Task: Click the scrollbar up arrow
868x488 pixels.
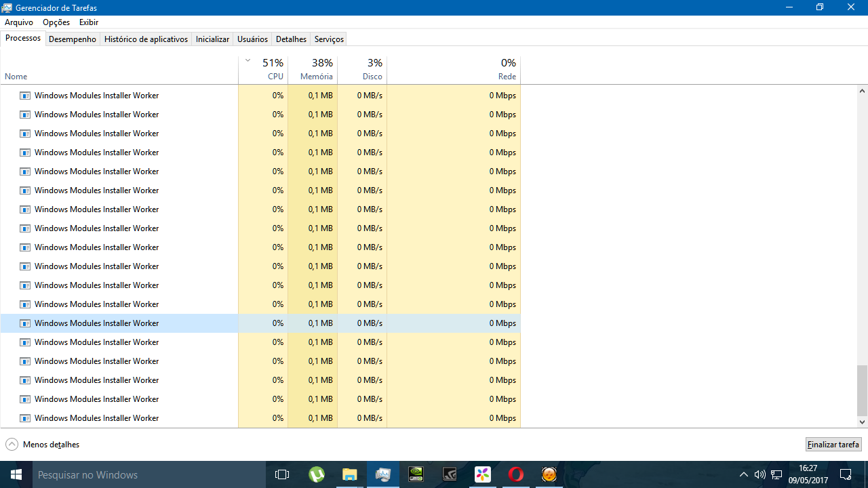Action: pos(863,91)
